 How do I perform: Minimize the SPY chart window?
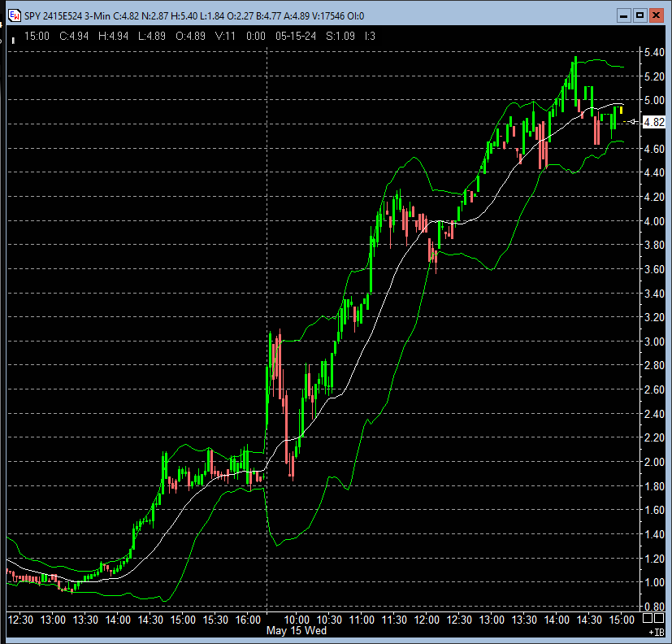623,16
